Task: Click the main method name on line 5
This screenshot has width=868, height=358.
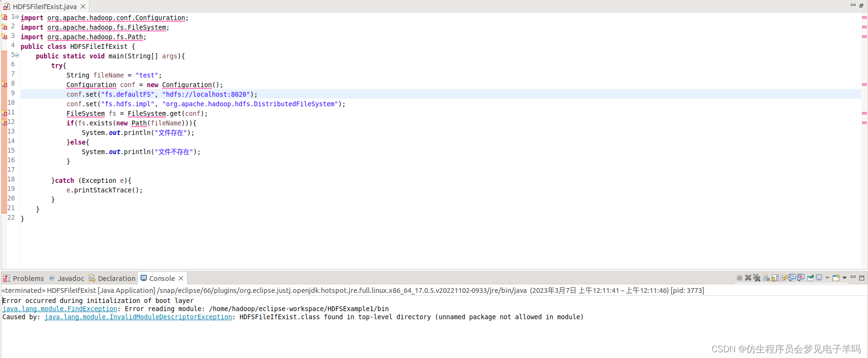Action: click(116, 56)
